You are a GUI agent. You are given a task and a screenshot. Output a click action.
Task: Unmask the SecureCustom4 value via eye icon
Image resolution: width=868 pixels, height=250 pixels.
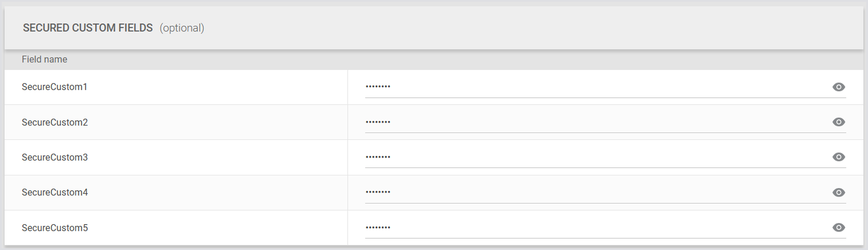839,193
